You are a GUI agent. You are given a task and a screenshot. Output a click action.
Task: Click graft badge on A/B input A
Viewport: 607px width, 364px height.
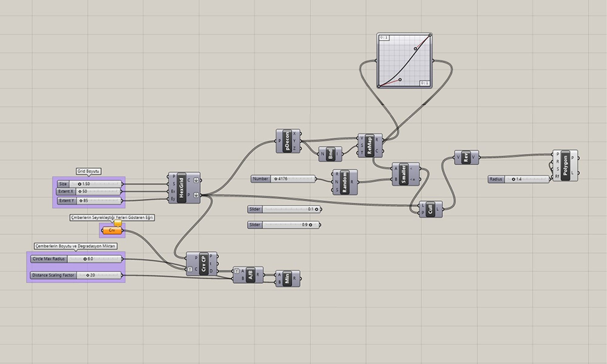(237, 271)
